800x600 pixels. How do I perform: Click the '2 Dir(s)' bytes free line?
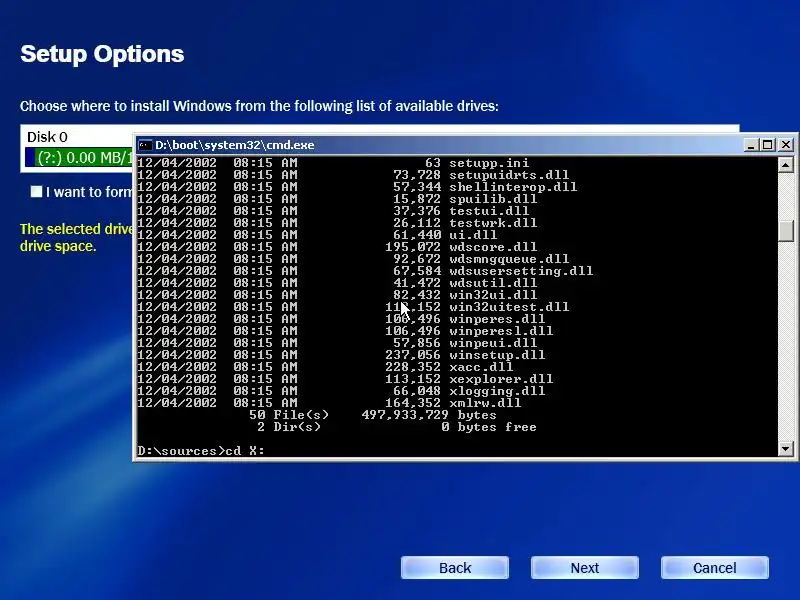tap(397, 427)
